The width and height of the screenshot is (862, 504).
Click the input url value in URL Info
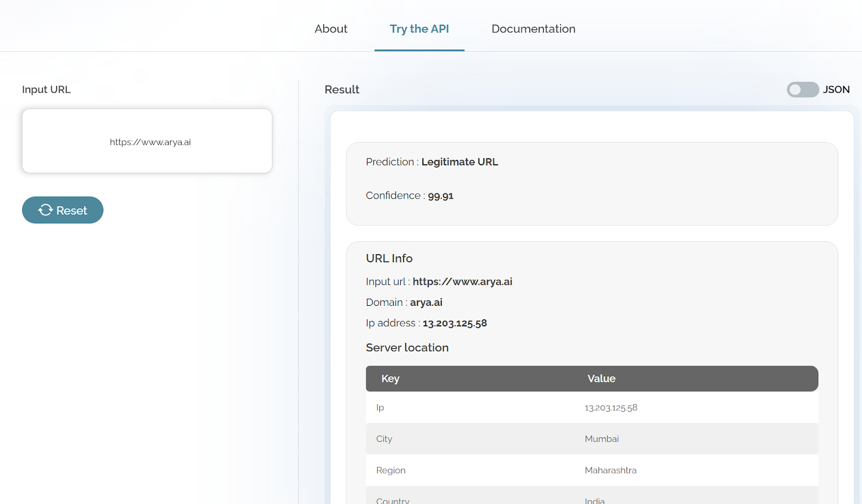click(x=462, y=282)
